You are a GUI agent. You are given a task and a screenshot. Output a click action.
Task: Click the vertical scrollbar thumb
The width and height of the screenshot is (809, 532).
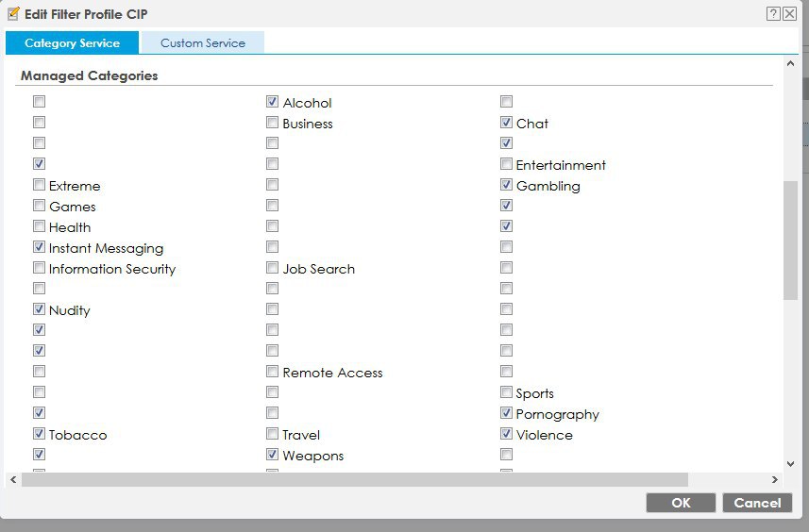coord(790,241)
